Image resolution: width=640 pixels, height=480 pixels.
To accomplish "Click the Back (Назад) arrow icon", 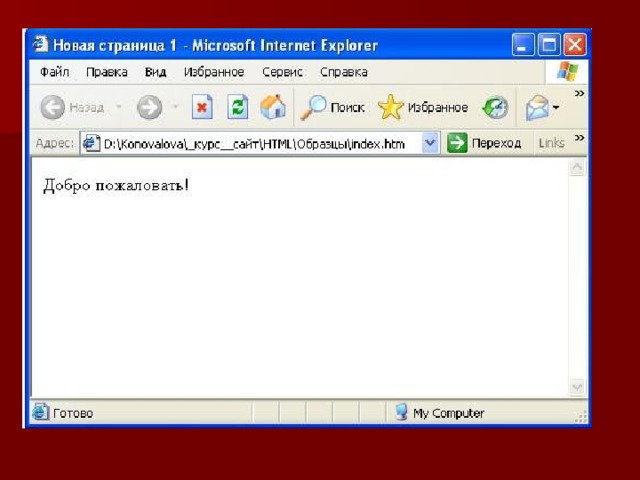I will coord(52,107).
